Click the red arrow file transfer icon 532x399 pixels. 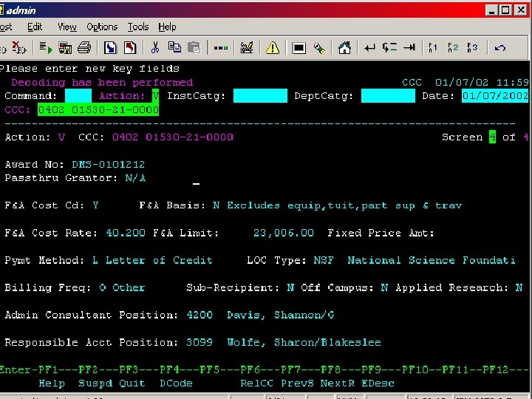(x=130, y=47)
